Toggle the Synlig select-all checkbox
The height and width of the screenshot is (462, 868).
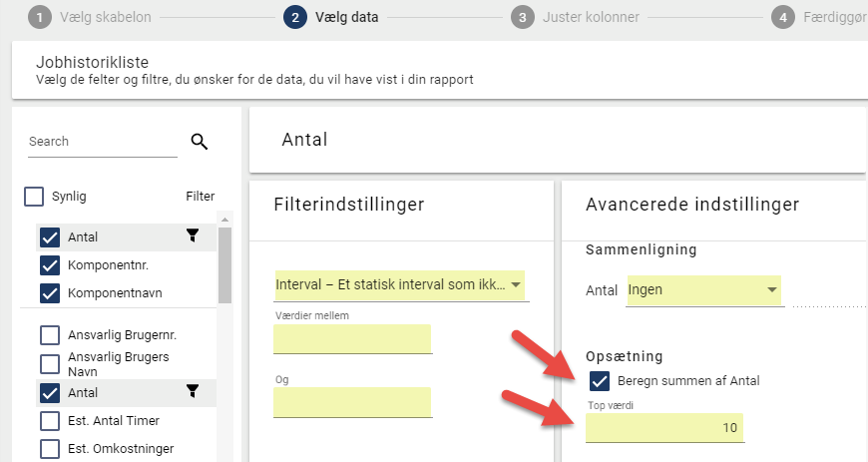(x=34, y=197)
